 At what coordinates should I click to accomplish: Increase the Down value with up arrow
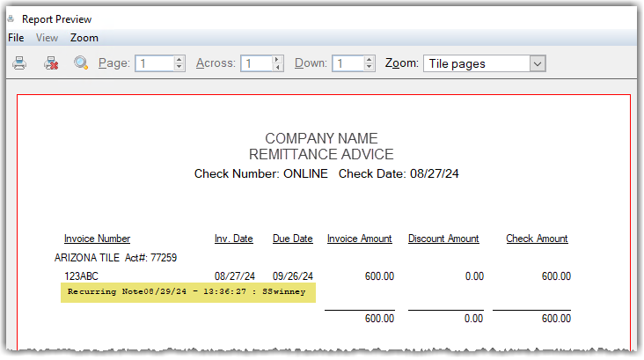(370, 60)
